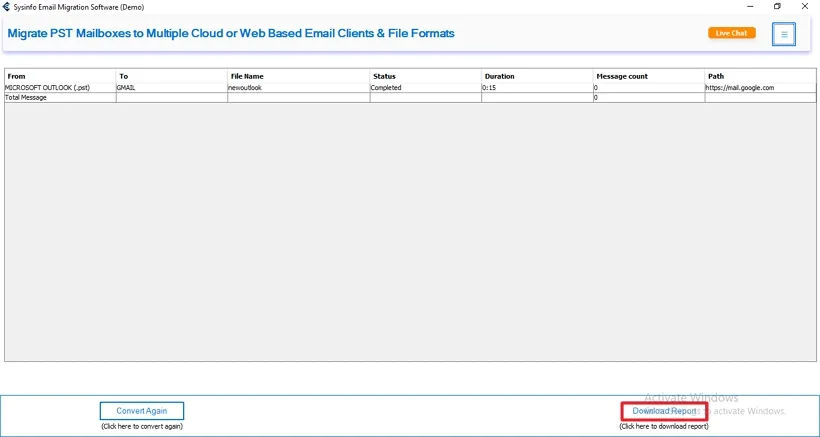Click the GMAIL destination cell

pos(172,88)
